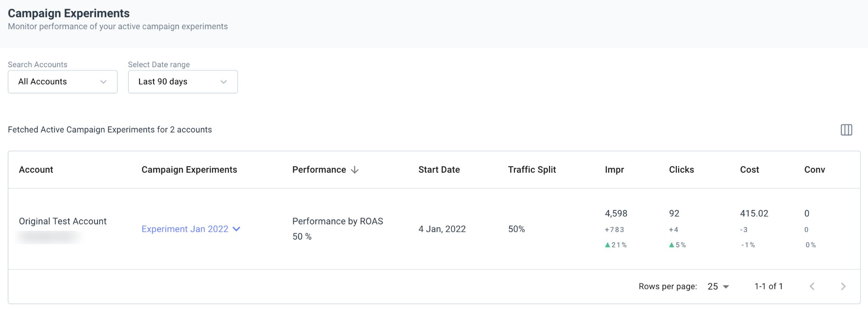Open the column chooser icon

point(846,130)
